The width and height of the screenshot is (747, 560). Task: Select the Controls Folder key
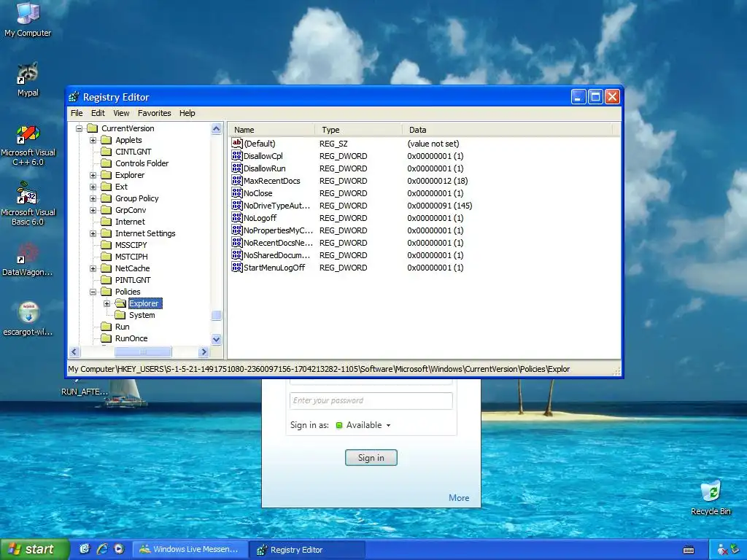coord(142,163)
